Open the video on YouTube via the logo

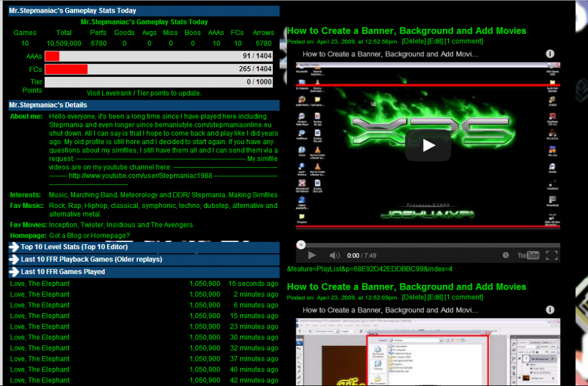(x=528, y=256)
